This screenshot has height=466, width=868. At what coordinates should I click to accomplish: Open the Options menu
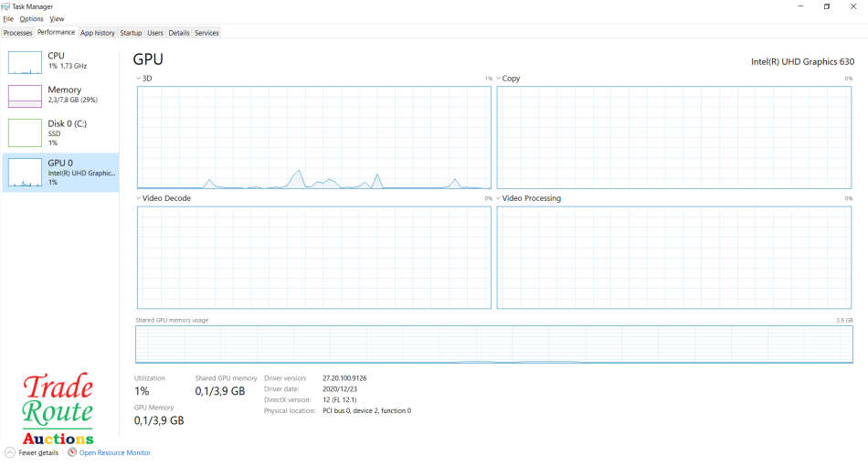tap(31, 18)
